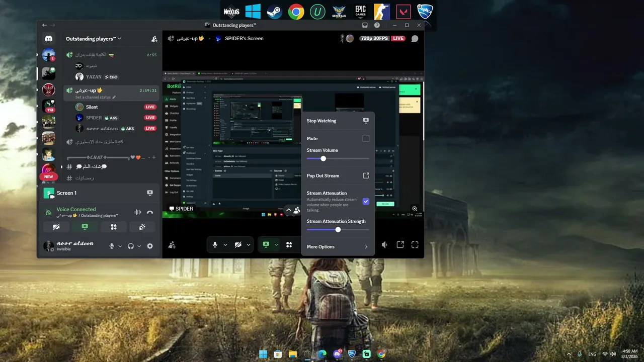
Task: Invite friends icon in call controls
Action: tap(172, 245)
